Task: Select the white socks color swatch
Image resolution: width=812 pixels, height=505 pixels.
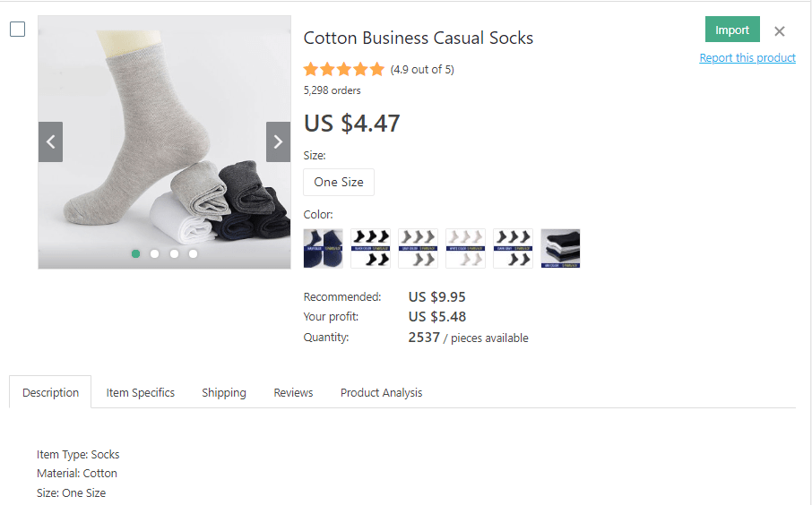Action: tap(465, 248)
